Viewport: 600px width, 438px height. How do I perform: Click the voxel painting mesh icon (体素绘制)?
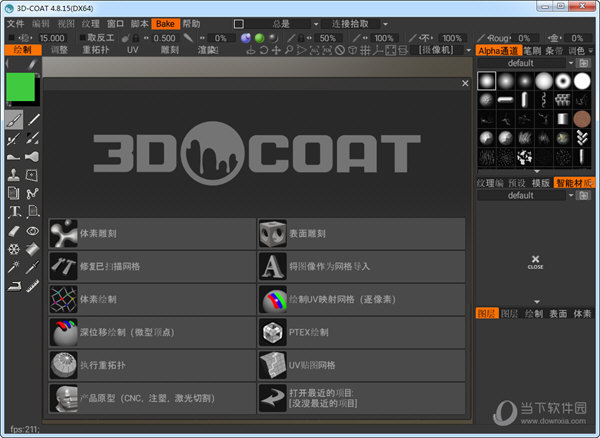click(x=64, y=300)
